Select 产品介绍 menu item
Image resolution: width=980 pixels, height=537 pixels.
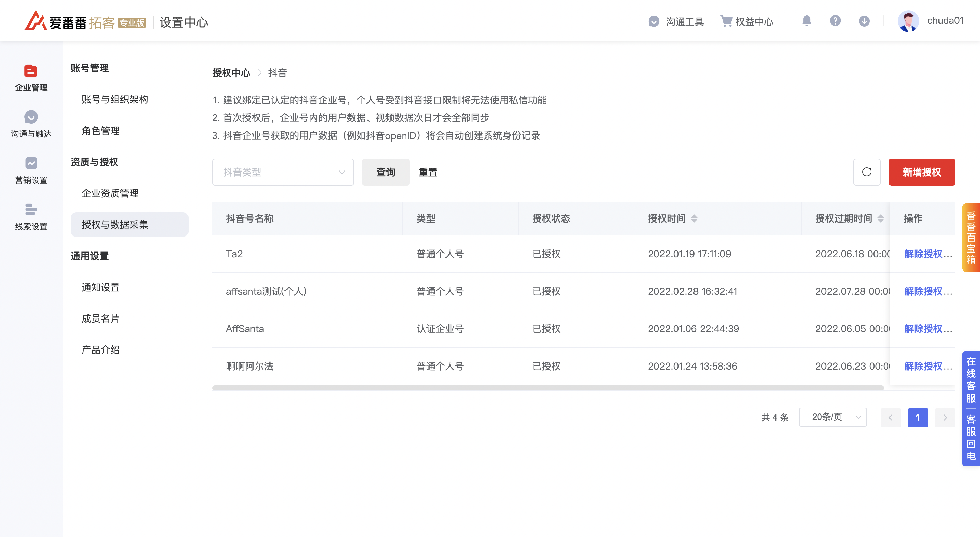coord(100,350)
